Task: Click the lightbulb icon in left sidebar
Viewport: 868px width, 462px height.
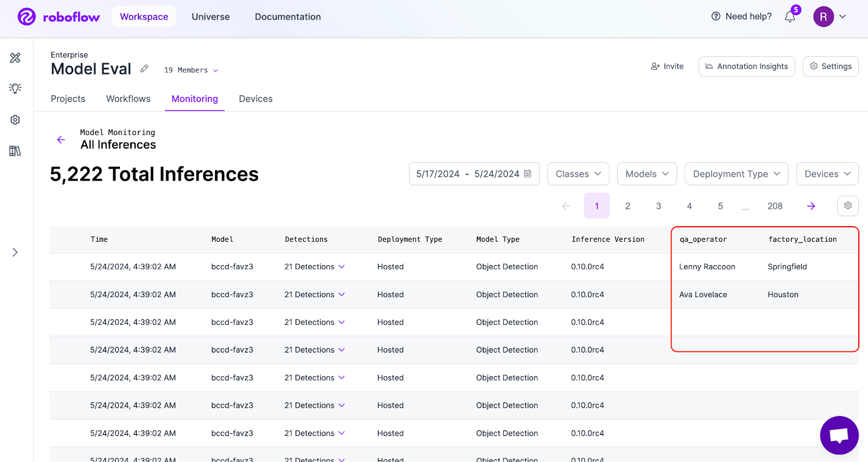Action: pos(15,88)
